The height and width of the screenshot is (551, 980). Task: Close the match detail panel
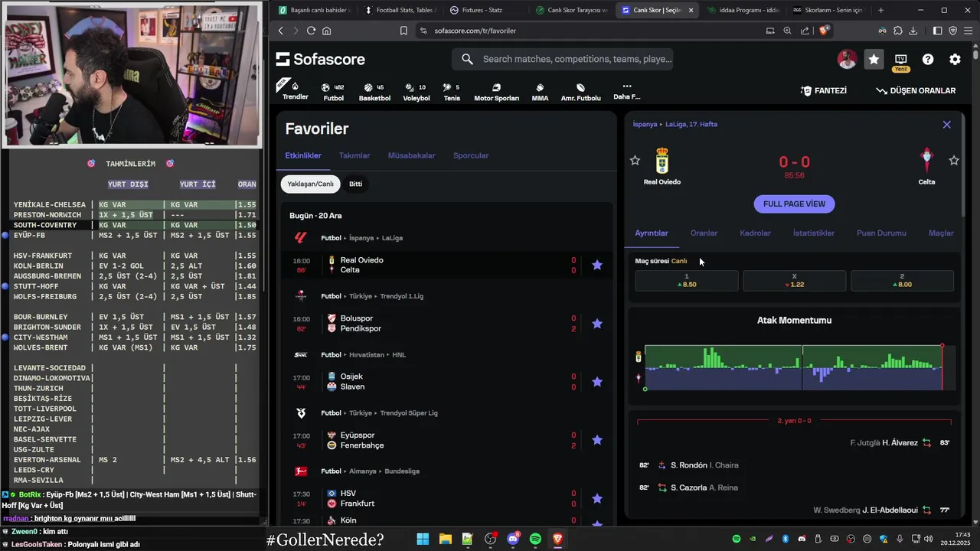click(946, 125)
